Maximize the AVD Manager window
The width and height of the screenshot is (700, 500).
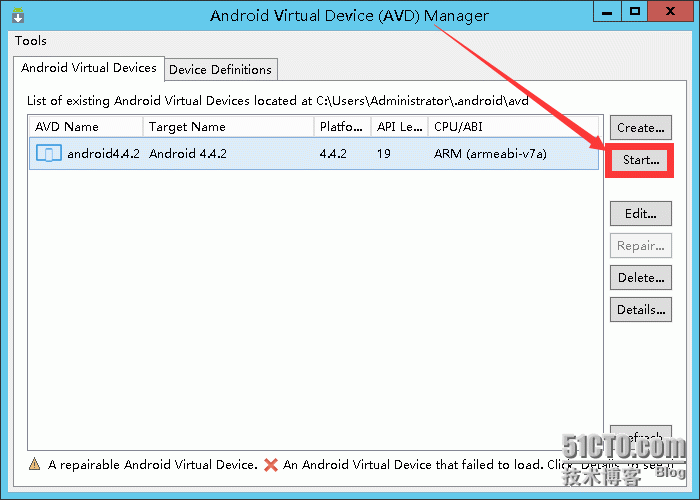[x=634, y=11]
